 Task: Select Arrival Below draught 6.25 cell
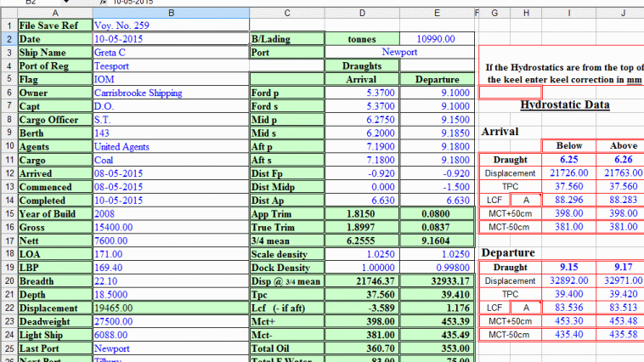[568, 159]
